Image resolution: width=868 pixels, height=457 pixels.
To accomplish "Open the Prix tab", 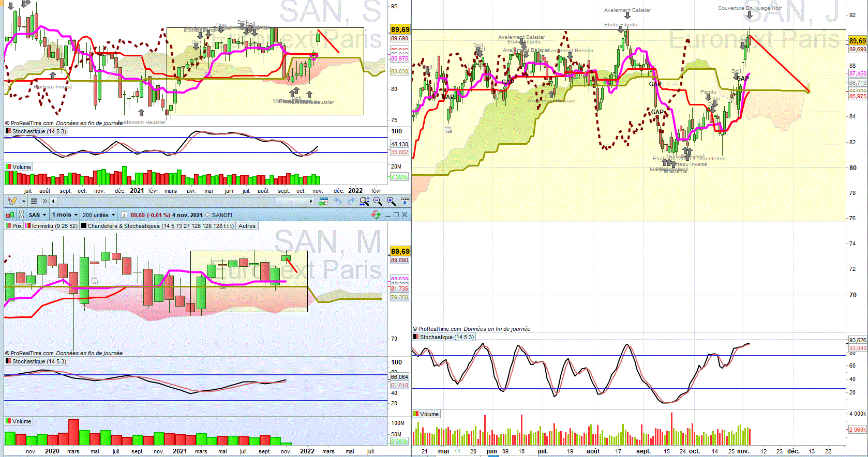I will point(14,226).
